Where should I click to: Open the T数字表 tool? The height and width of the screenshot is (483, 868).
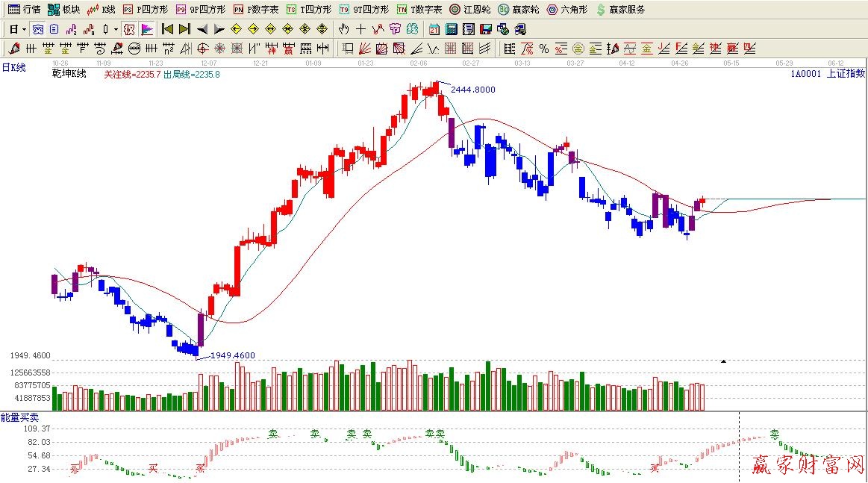coord(419,10)
